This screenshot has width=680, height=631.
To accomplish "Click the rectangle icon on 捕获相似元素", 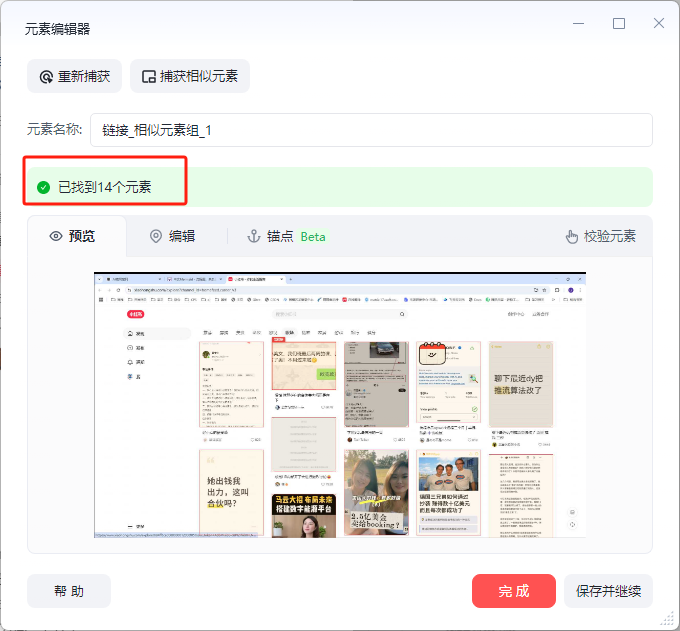I will pyautogui.click(x=149, y=77).
